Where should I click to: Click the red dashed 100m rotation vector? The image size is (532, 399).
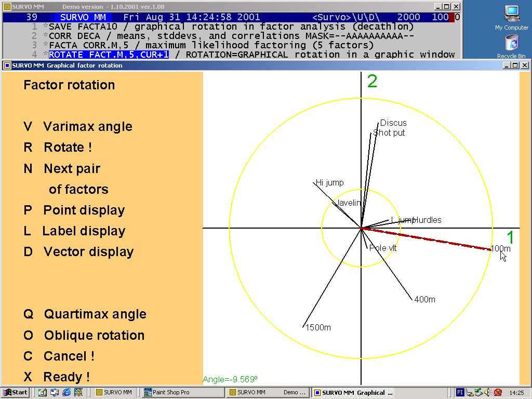pyautogui.click(x=426, y=239)
